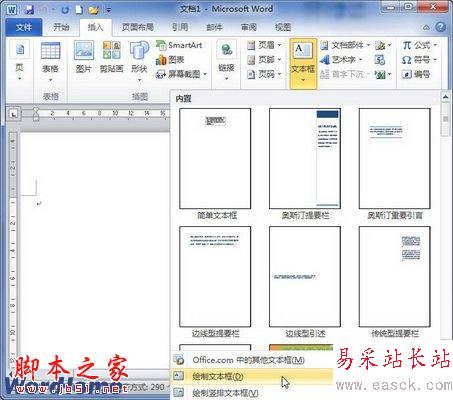Image resolution: width=453 pixels, height=400 pixels.
Task: Select the 边线型引述 thumbnail
Action: (305, 277)
